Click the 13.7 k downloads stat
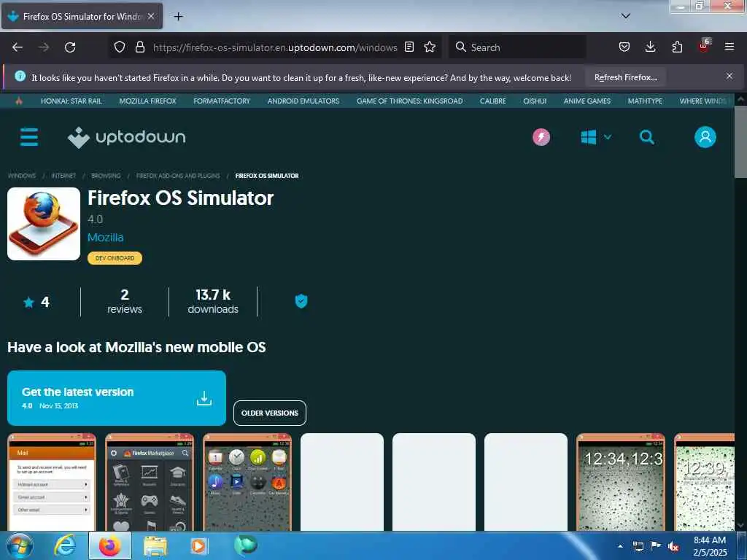Screen dimensions: 747x560 (x=213, y=301)
